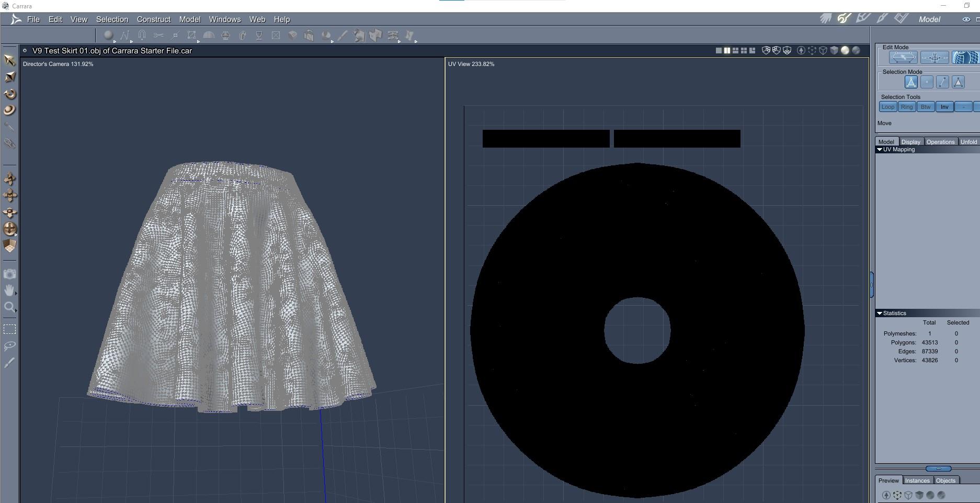Open the Unfold tab
Viewport: 980px width, 503px height.
pyautogui.click(x=968, y=142)
